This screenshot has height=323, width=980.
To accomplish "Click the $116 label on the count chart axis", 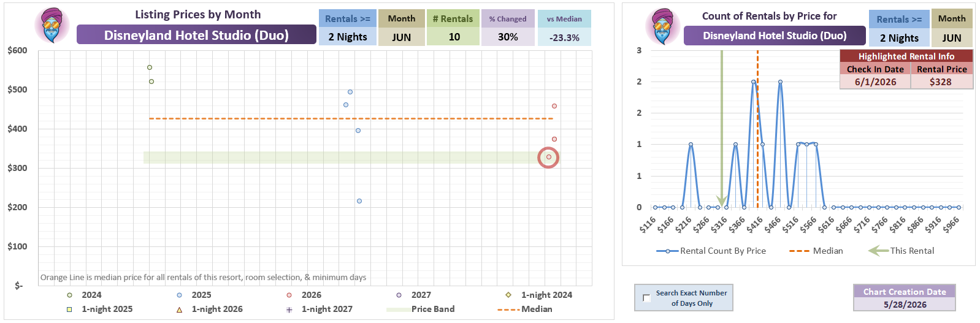I will (648, 224).
